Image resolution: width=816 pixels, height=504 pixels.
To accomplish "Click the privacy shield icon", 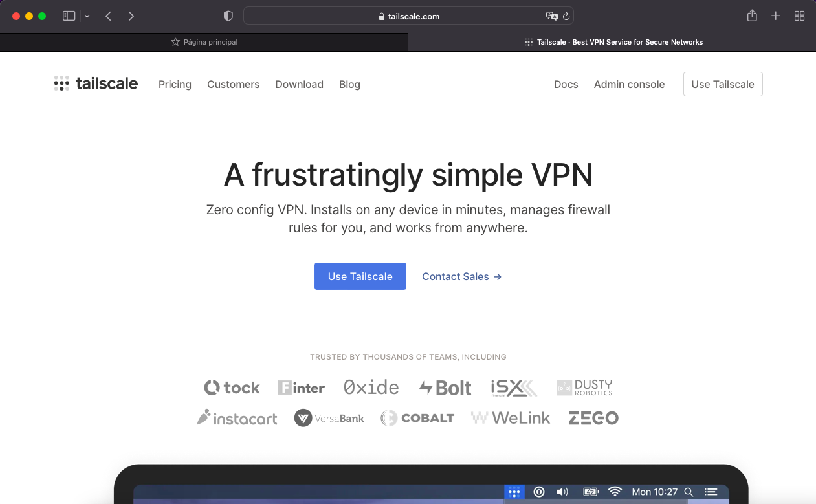I will point(228,16).
